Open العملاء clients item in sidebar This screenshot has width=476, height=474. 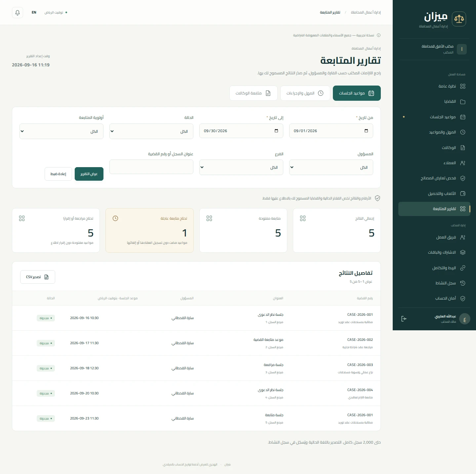pyautogui.click(x=434, y=163)
